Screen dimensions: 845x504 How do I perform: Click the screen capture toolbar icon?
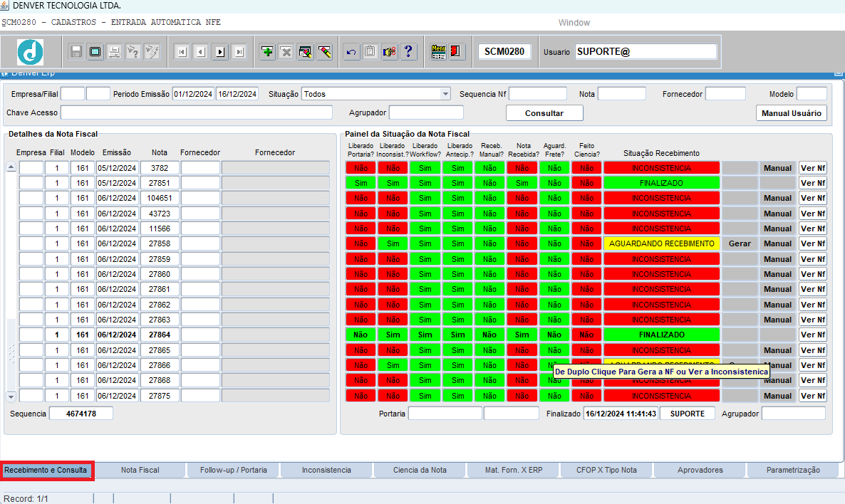point(95,52)
